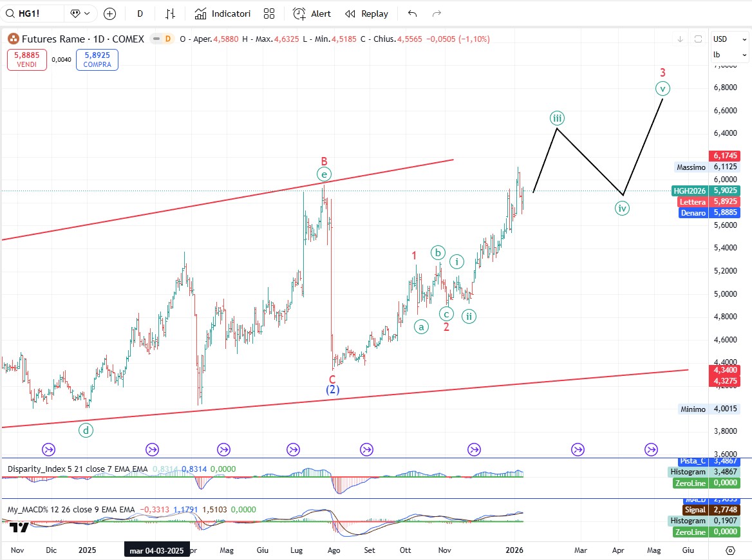The image size is (752, 560).
Task: Select the wave label circled v
Action: tap(663, 88)
